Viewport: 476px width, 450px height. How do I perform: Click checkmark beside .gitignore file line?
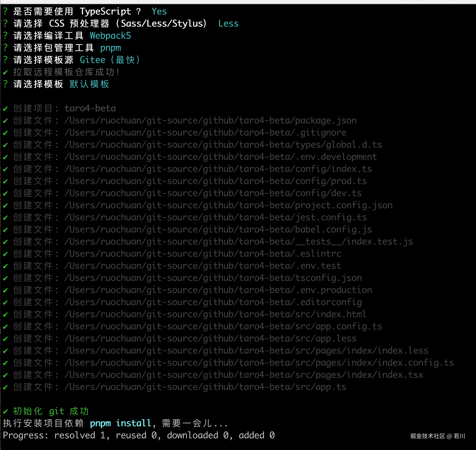(5, 133)
